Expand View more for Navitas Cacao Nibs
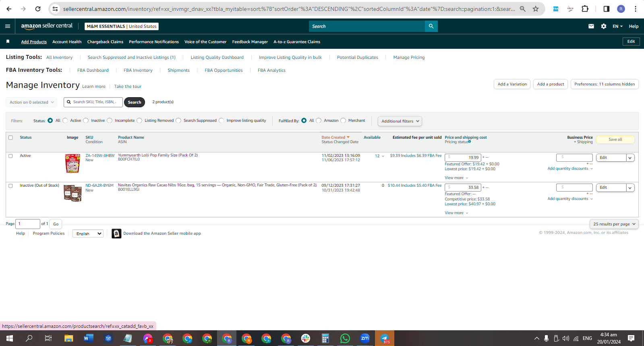The height and width of the screenshot is (346, 644). 456,213
